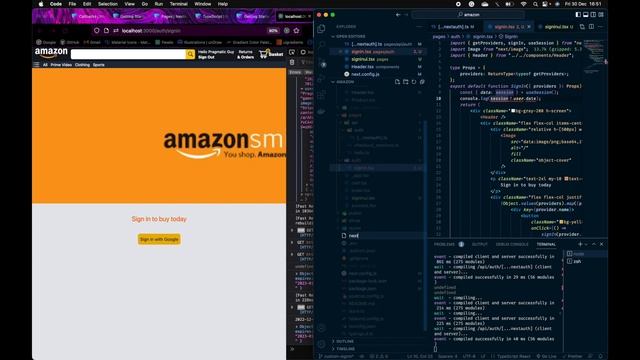This screenshot has width=640, height=360.
Task: Open next.config.js in Open Editors list
Action: [365, 74]
